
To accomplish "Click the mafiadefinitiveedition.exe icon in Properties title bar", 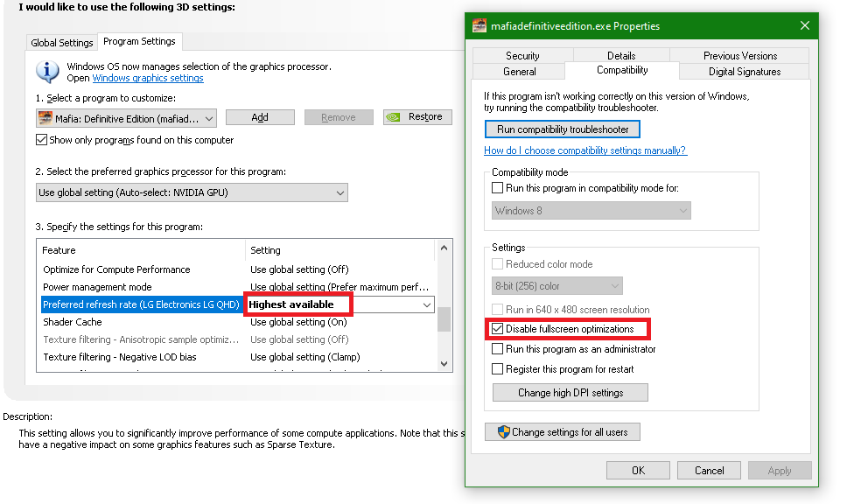I will pyautogui.click(x=479, y=26).
